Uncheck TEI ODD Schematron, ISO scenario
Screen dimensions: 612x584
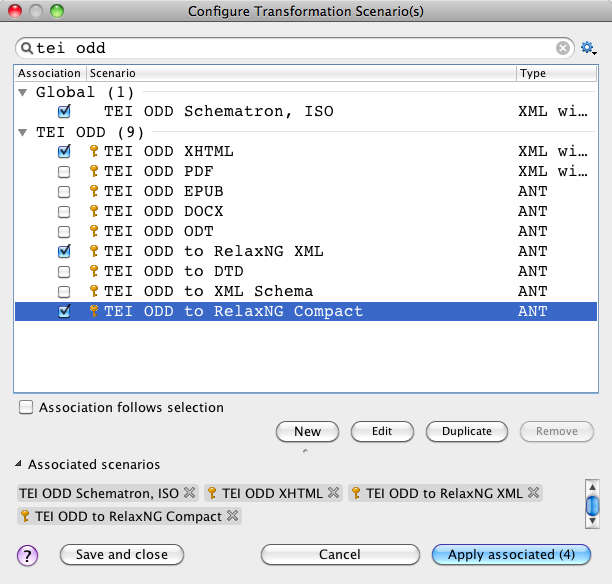(64, 112)
